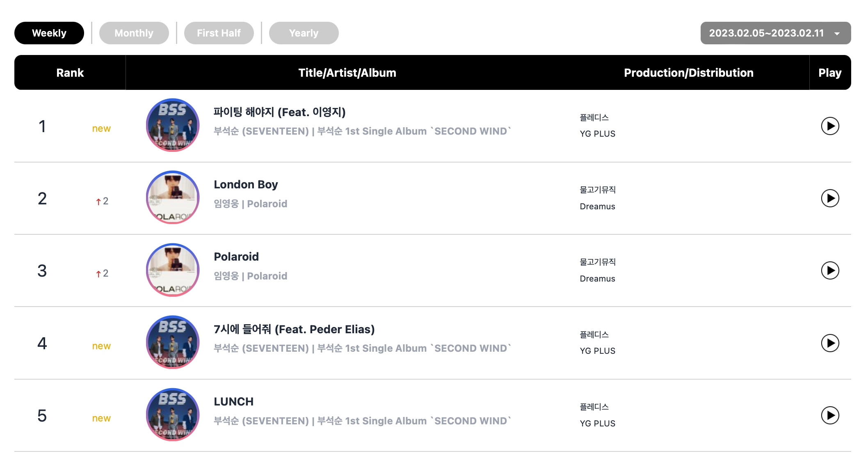Image resolution: width=868 pixels, height=458 pixels.
Task: Open 파이팅 해야지 (Feat. 이영지) song title
Action: (279, 112)
